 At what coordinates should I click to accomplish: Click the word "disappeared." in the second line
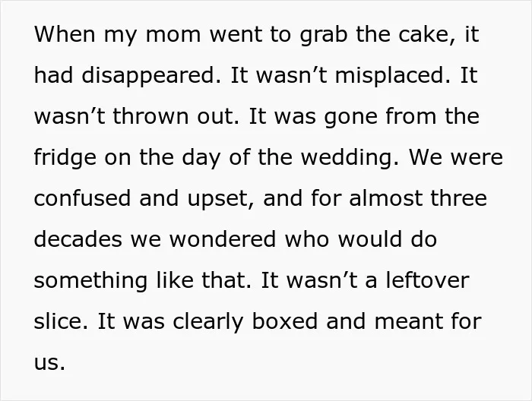point(151,77)
